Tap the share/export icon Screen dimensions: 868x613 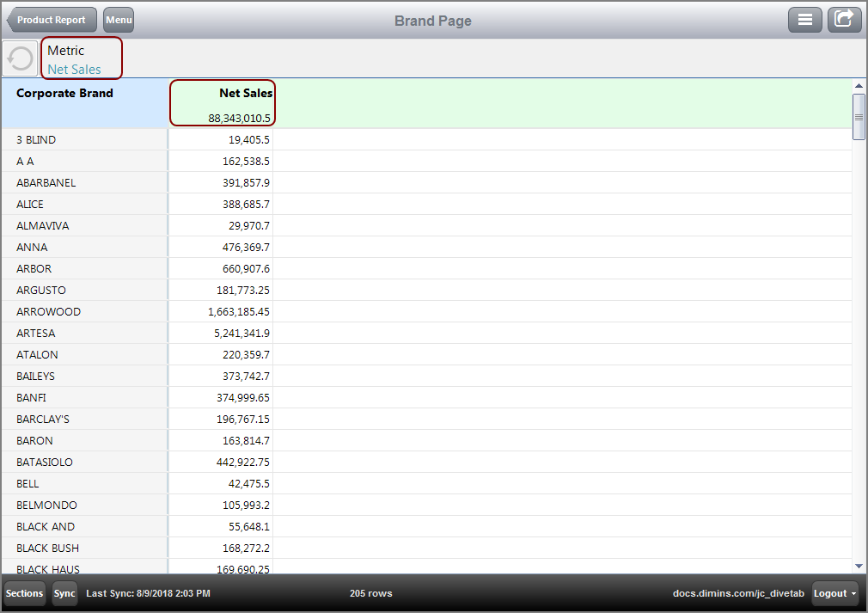click(844, 19)
